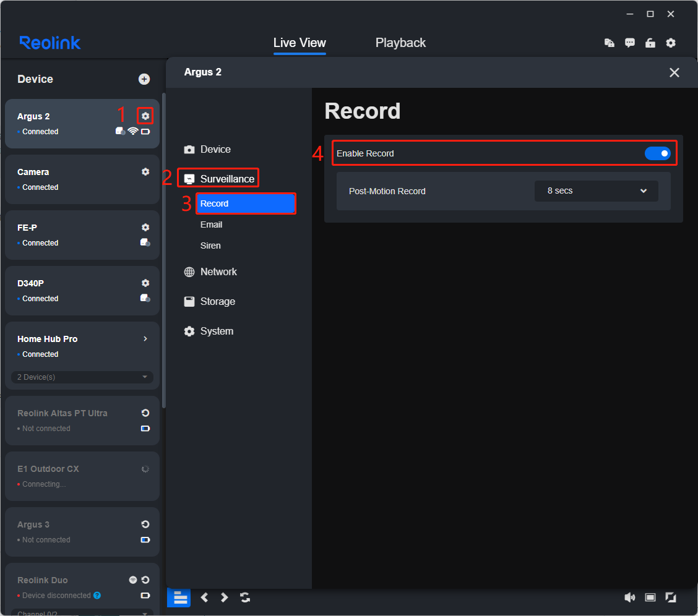698x616 pixels.
Task: Click Argus 2 battery icon
Action: pos(145,132)
